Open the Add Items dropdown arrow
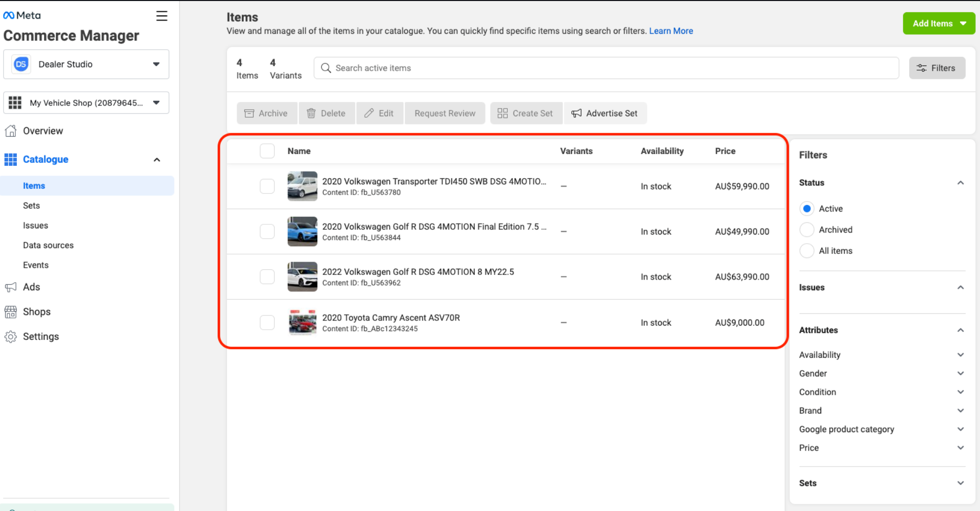Image resolution: width=980 pixels, height=511 pixels. click(x=963, y=24)
